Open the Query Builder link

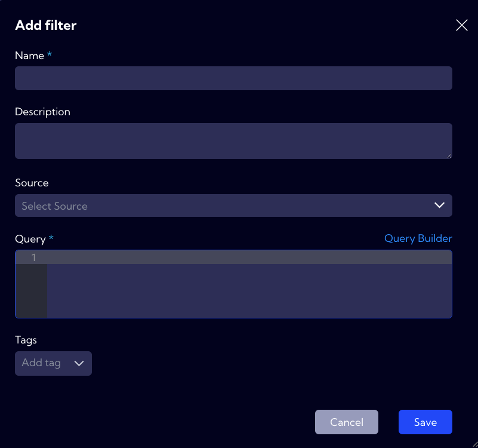click(418, 239)
